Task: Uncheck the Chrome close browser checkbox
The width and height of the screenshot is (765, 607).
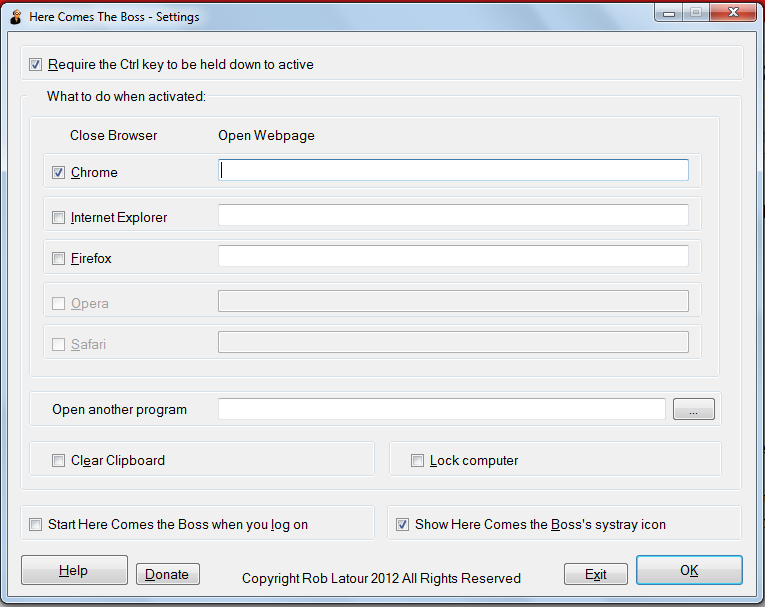Action: point(59,172)
